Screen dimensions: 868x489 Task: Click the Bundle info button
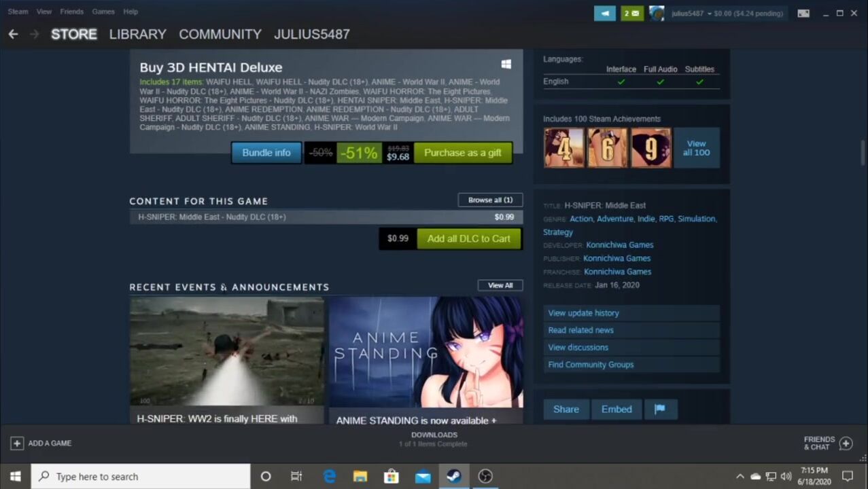click(266, 153)
